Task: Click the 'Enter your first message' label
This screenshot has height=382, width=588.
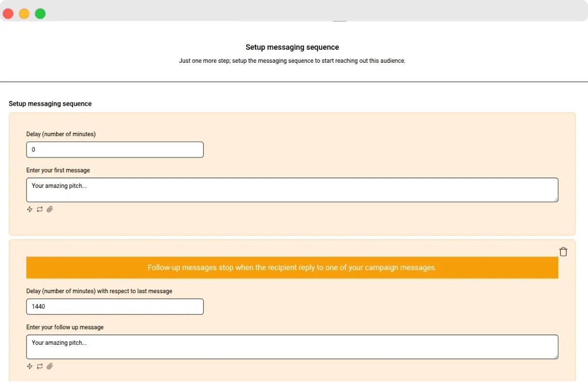Action: pyautogui.click(x=58, y=170)
